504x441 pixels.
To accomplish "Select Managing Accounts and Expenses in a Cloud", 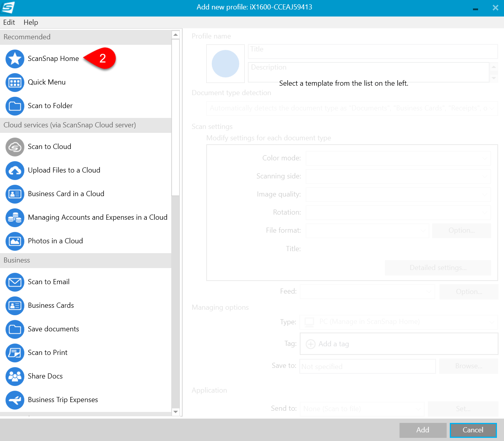I will [97, 217].
